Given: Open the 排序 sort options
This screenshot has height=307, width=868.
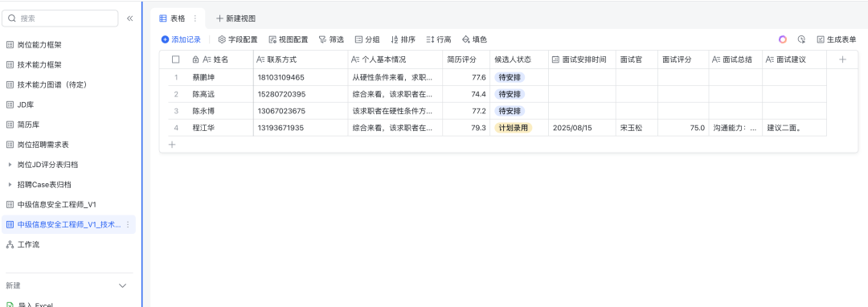Looking at the screenshot, I should pos(403,40).
